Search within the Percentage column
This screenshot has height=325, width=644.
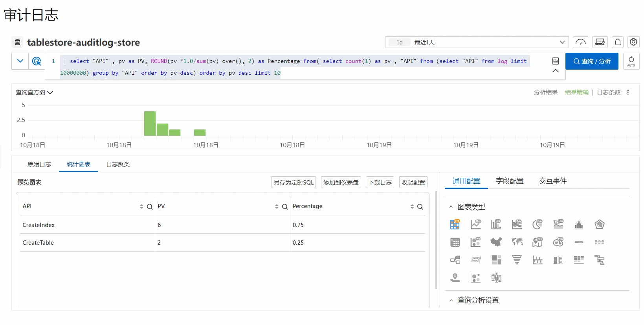(420, 207)
